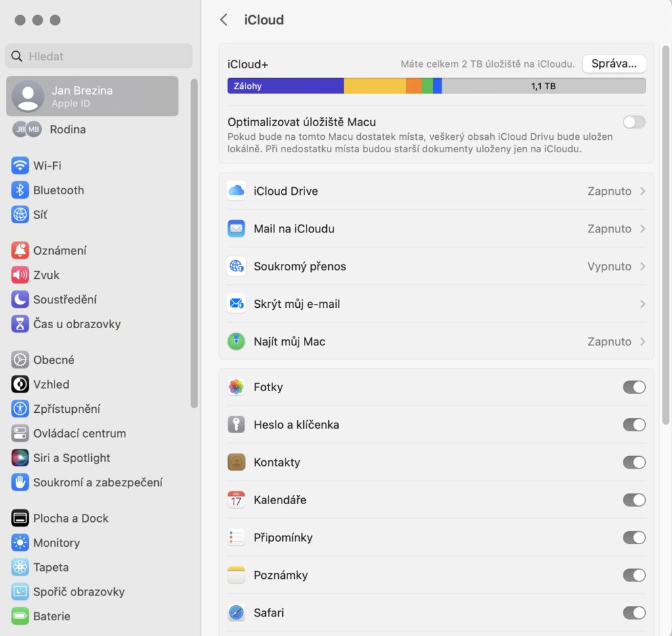Click the Tapeta flower icon
The width and height of the screenshot is (672, 636).
click(20, 567)
